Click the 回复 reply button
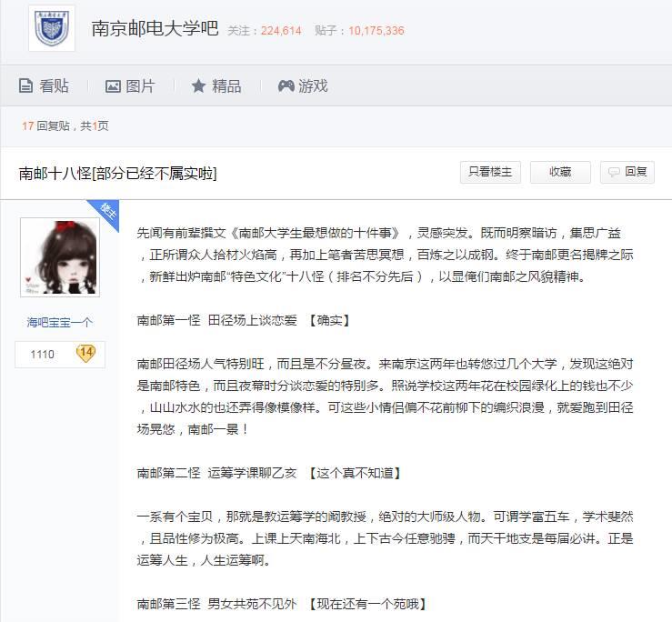 [x=627, y=172]
